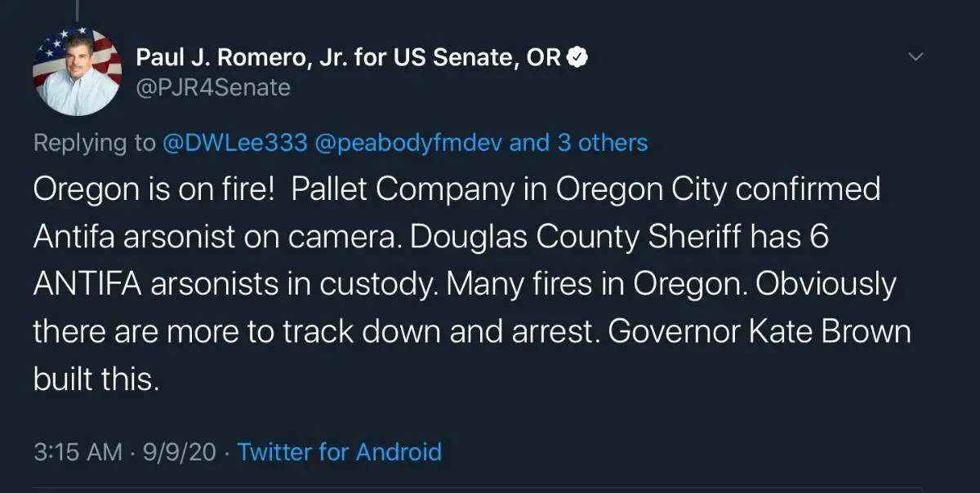Visit the @DWLee333 mention
Image resolution: width=980 pixels, height=493 pixels.
click(x=235, y=143)
